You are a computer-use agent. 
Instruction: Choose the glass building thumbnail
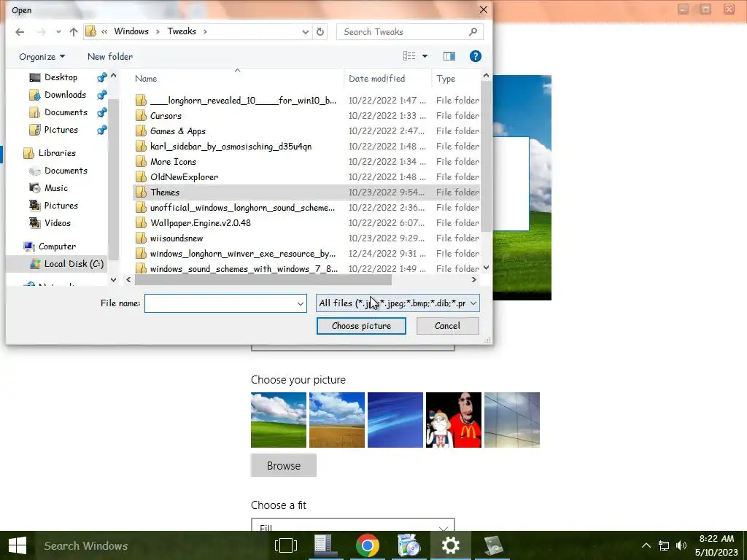pyautogui.click(x=511, y=420)
